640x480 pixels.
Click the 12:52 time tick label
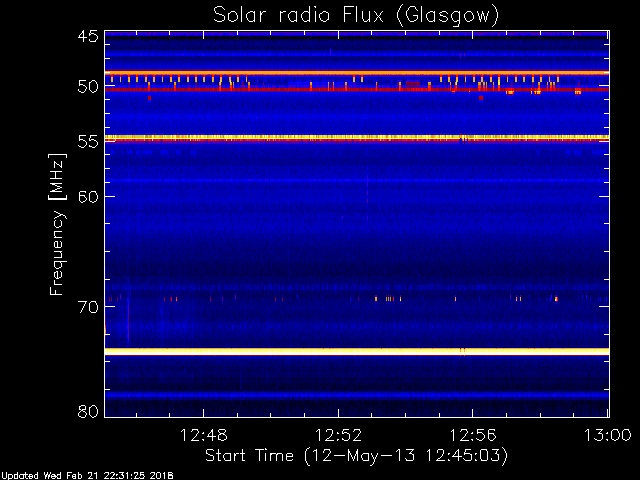tap(338, 435)
